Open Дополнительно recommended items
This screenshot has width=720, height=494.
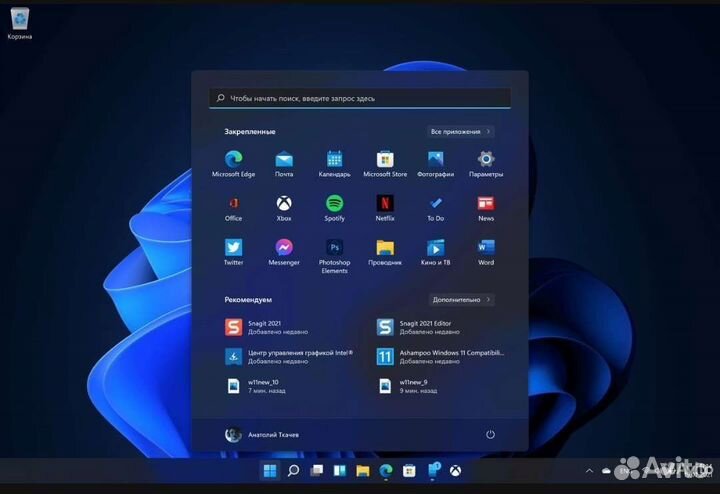tap(461, 300)
